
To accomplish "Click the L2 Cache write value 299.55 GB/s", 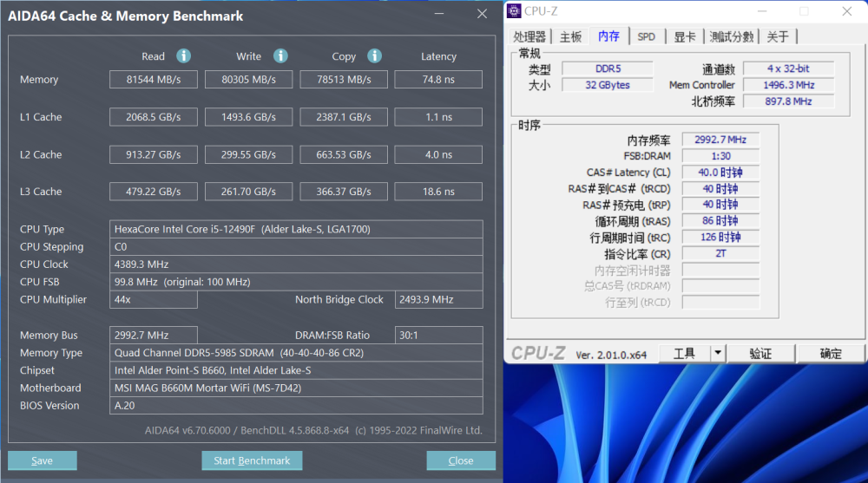I will pyautogui.click(x=248, y=154).
